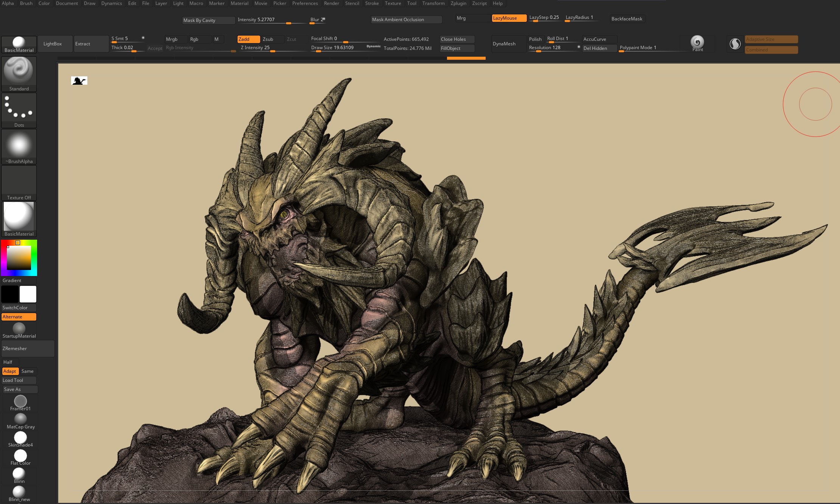Click Mask By Cavity
This screenshot has height=504, width=840.
click(208, 20)
